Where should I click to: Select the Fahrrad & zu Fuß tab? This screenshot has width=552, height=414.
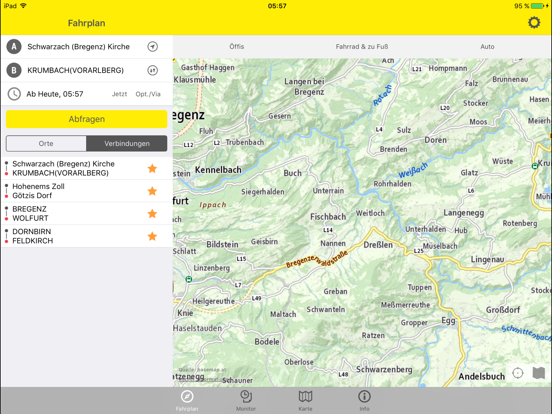(x=362, y=46)
